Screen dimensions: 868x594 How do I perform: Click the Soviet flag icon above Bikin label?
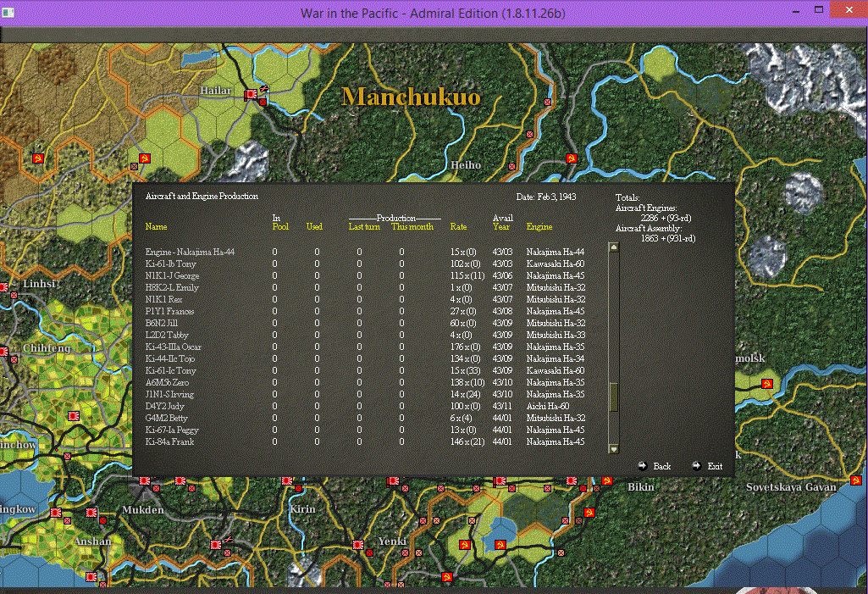pos(606,480)
